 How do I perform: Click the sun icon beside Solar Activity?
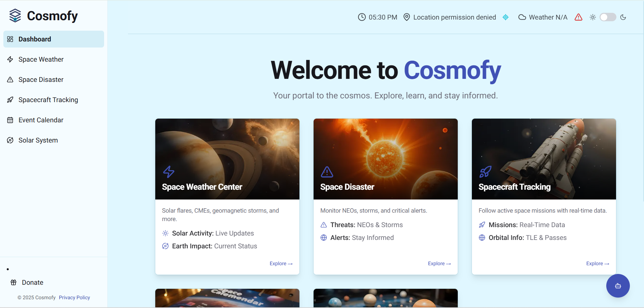click(x=165, y=233)
